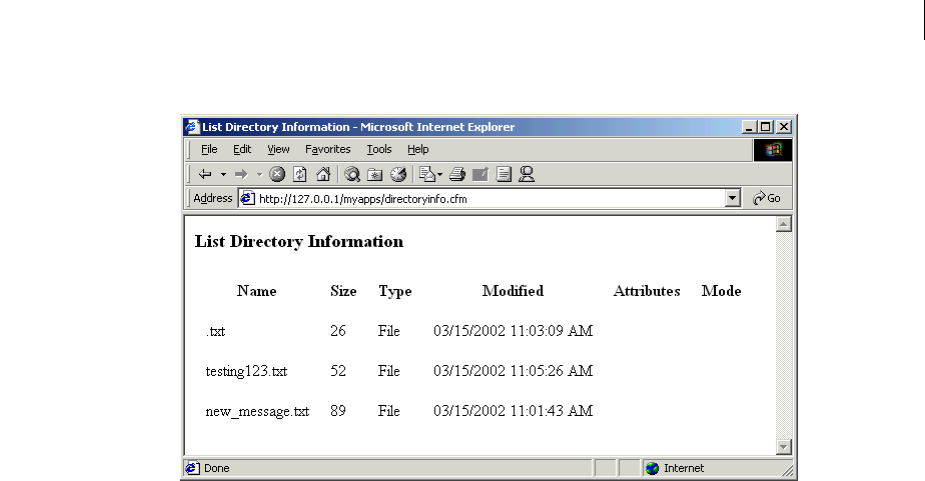The width and height of the screenshot is (925, 481).
Task: Click the Go button
Action: pyautogui.click(x=767, y=198)
